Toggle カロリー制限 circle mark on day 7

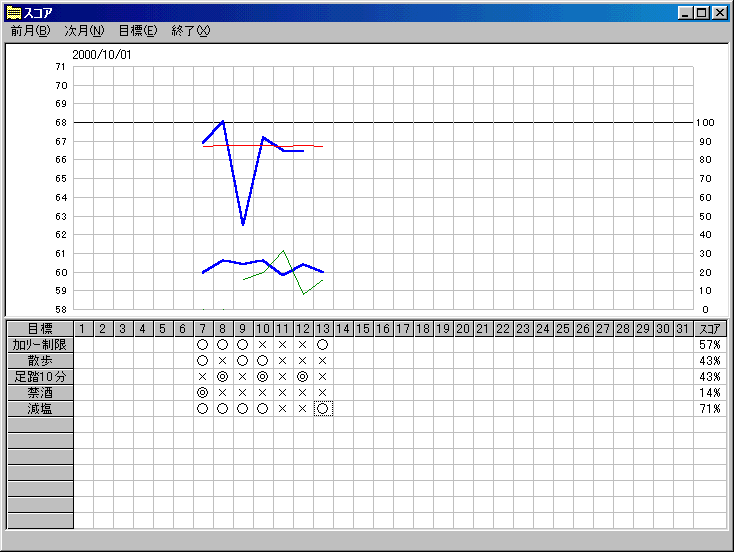tap(202, 345)
